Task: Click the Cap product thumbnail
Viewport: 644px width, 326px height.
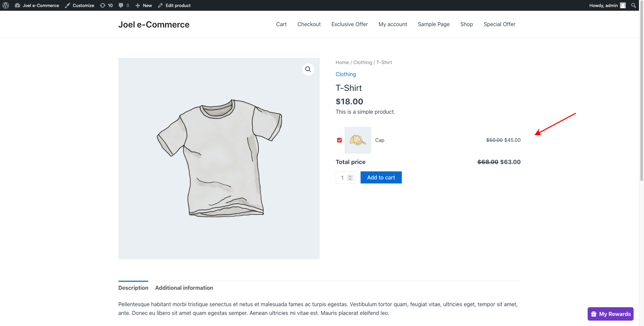Action: pyautogui.click(x=358, y=140)
